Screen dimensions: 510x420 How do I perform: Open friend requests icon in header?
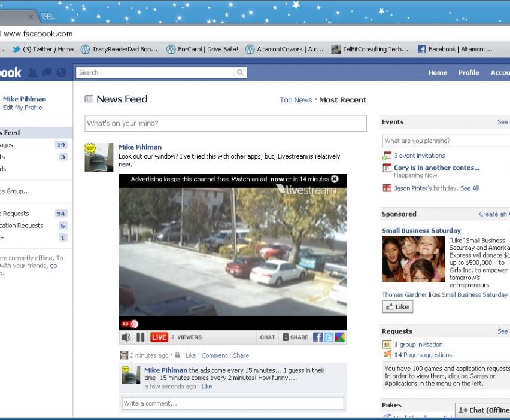32,73
